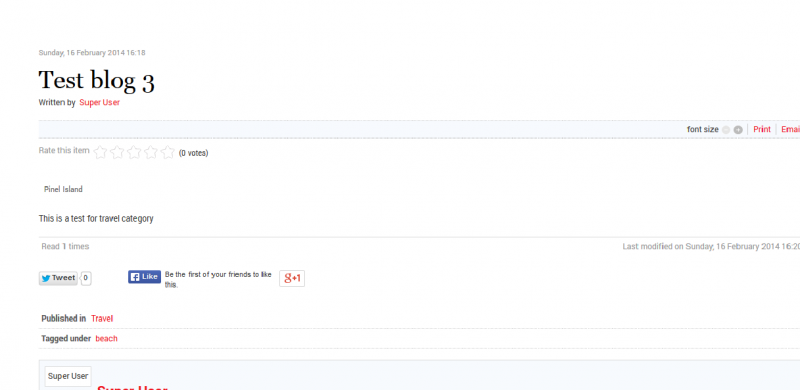The height and width of the screenshot is (390, 800).
Task: Rate the item one star
Action: (x=101, y=152)
